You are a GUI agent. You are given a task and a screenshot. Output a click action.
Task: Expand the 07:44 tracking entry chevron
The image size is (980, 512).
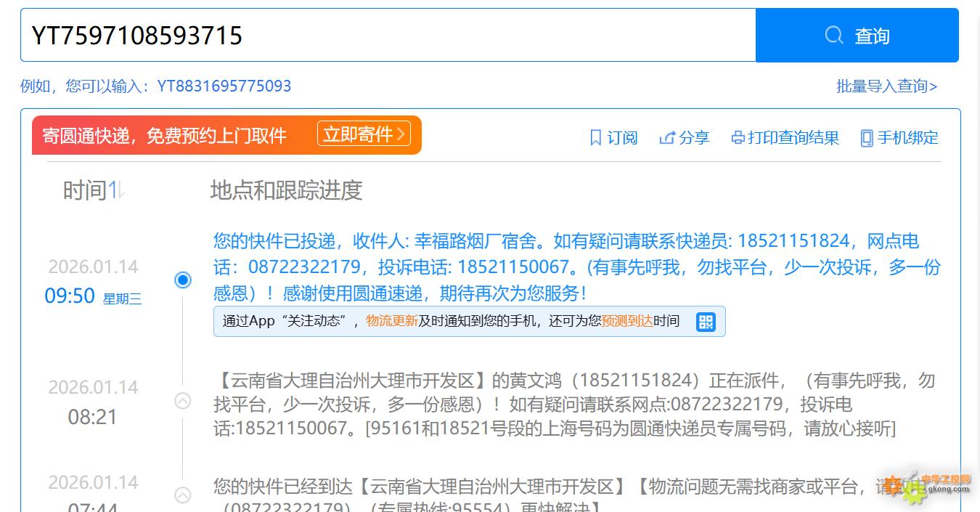(x=183, y=495)
